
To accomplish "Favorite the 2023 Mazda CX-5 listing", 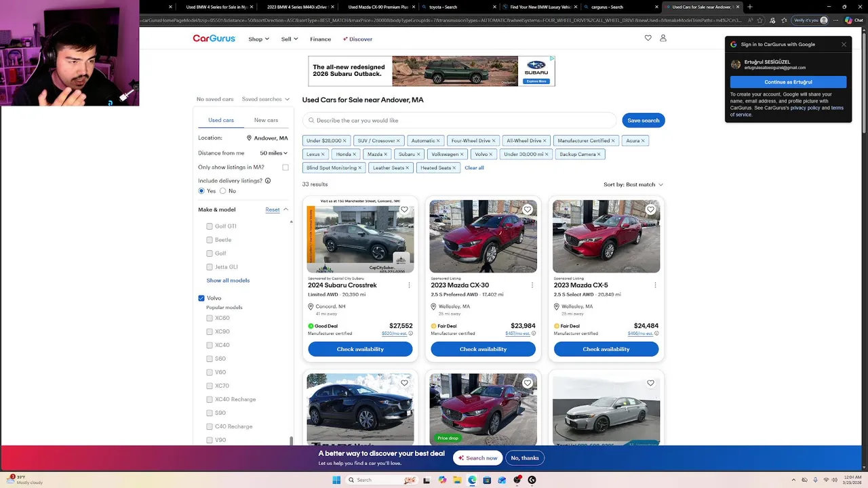I will [650, 209].
